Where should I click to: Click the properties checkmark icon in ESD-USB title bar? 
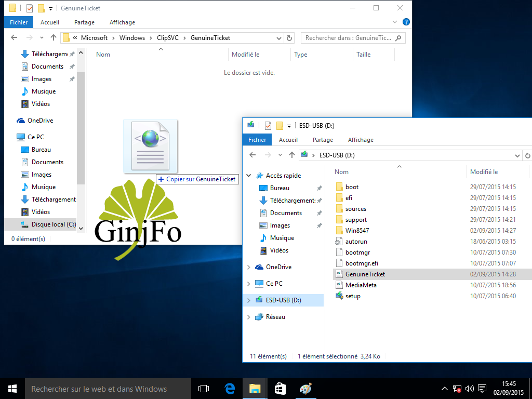268,126
